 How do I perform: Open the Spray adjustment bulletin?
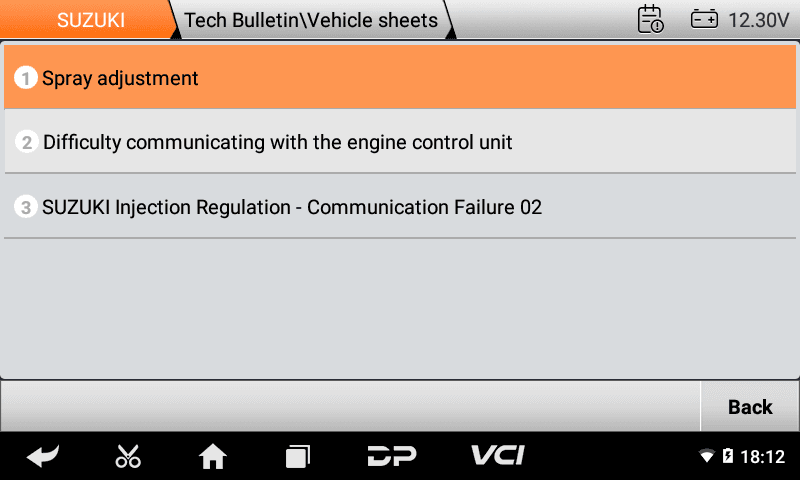[400, 77]
